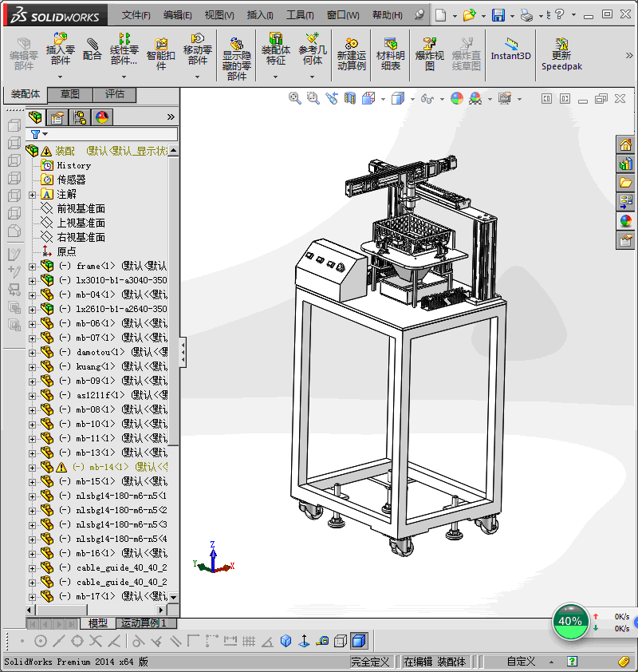Screen dimensions: 638x672
Task: Open Design Library task pane icon
Action: click(625, 164)
